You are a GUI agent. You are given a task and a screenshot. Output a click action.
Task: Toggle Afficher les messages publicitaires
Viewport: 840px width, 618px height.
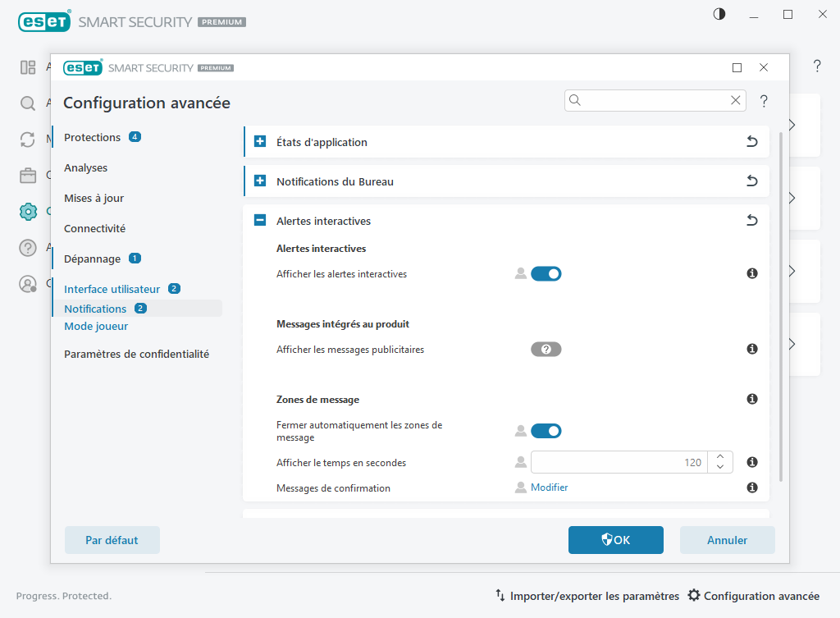546,349
